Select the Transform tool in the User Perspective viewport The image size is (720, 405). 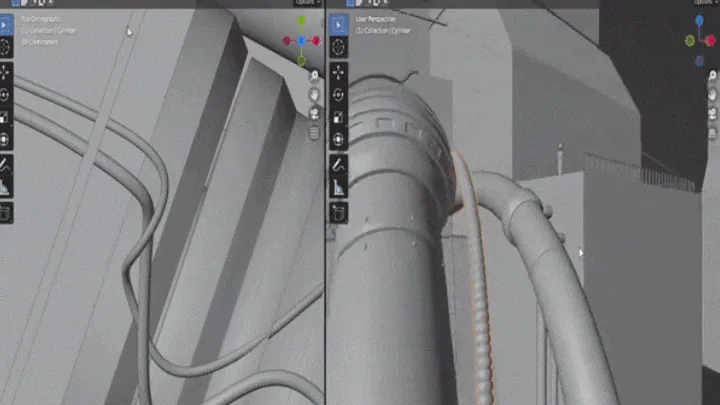[x=338, y=139]
